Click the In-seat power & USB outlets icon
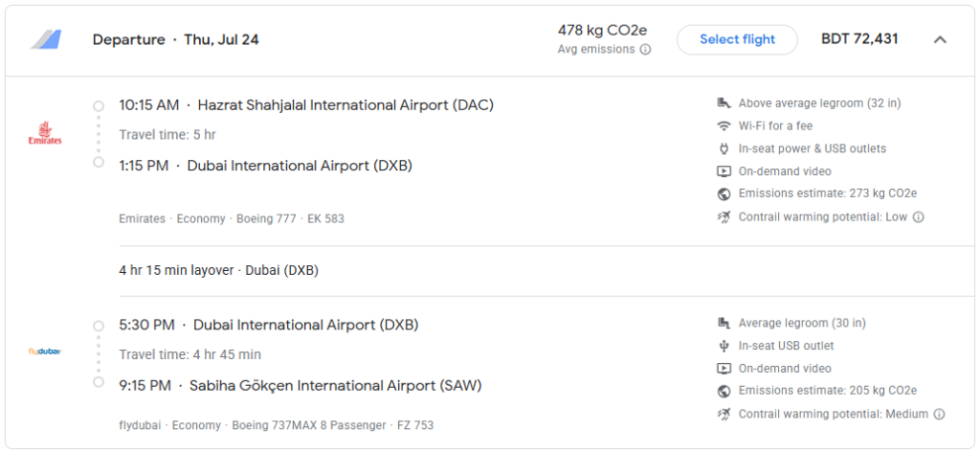This screenshot has height=453, width=980. (x=724, y=148)
